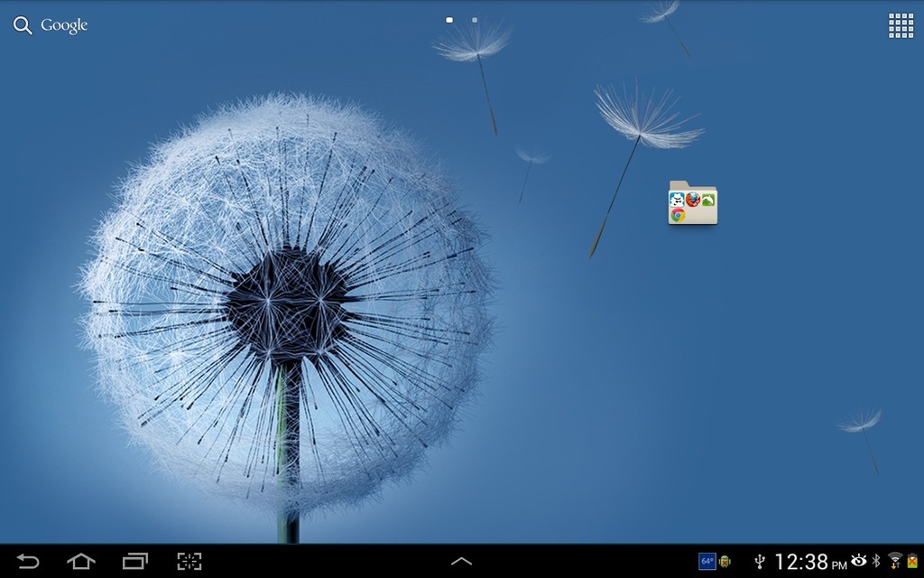Open the all apps grid
Screen dimensions: 924x578
point(901,25)
